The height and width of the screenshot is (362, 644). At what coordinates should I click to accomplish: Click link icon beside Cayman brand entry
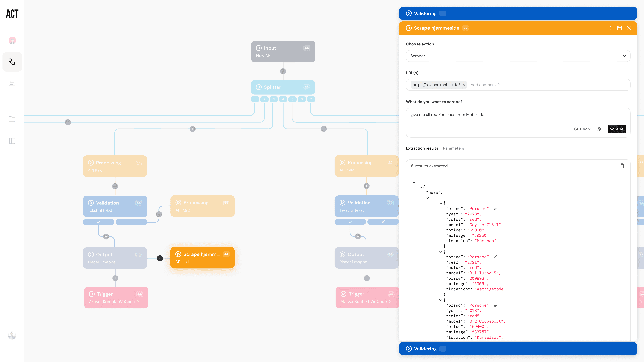(x=496, y=209)
